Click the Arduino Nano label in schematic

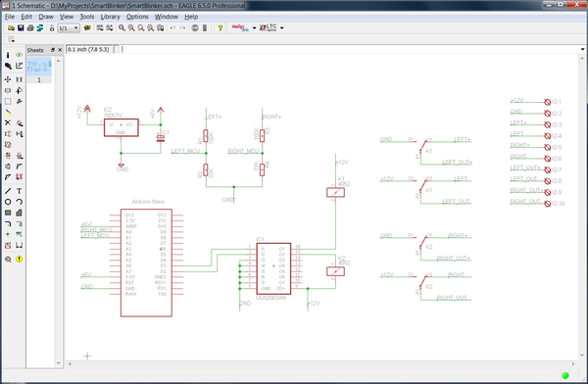148,202
